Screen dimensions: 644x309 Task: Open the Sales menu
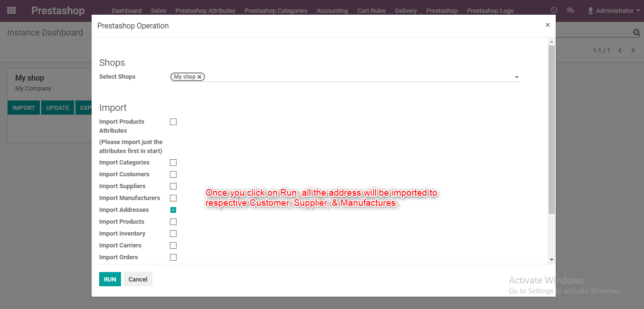click(159, 10)
